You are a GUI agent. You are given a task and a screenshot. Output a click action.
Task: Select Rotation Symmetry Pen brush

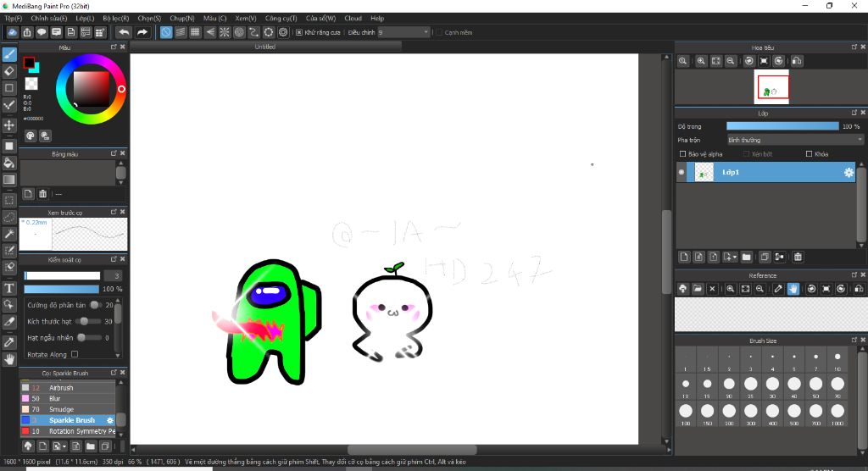(x=68, y=431)
